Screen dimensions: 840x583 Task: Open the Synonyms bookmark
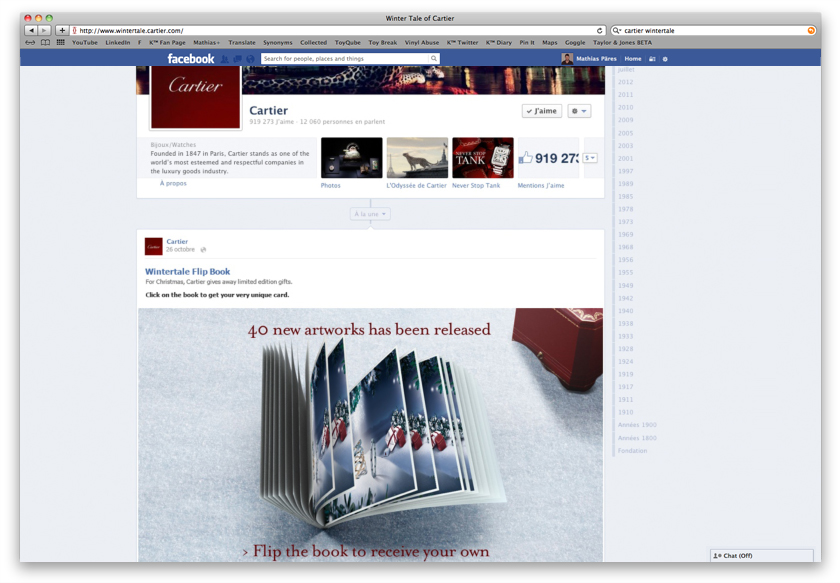[x=278, y=42]
